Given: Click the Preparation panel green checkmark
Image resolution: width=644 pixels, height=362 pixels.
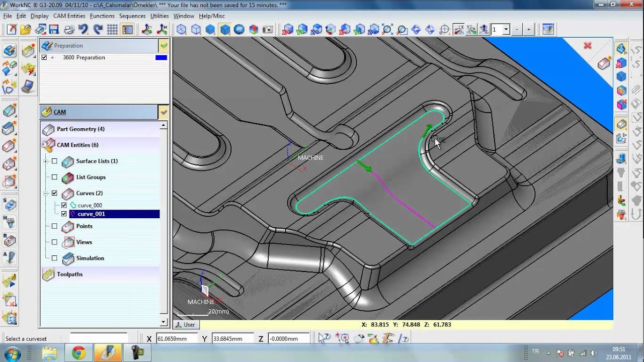Looking at the screenshot, I should 164,46.
